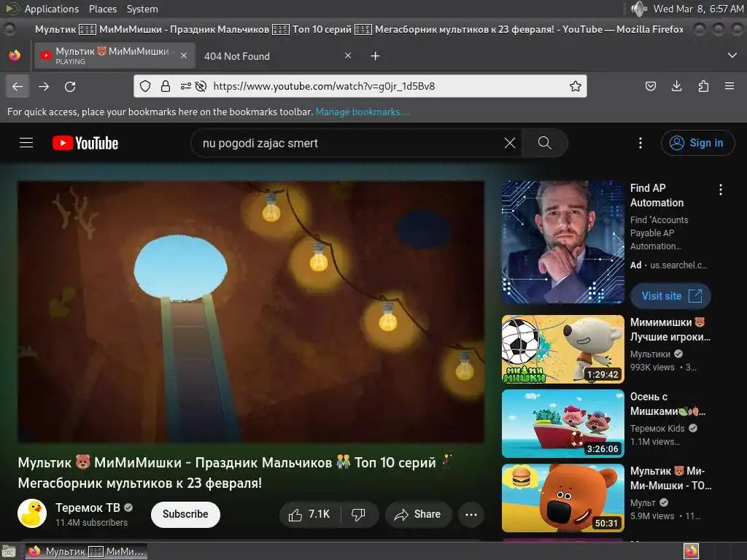Screen dimensions: 747x560
Task: Expand the list all tabs dropdown
Action: pyautogui.click(x=732, y=55)
